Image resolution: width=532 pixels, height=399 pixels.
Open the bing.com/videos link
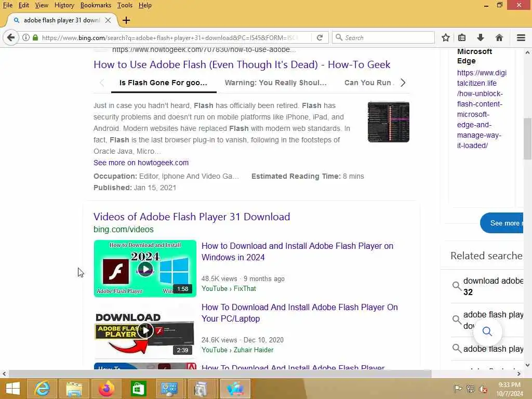[x=124, y=229]
